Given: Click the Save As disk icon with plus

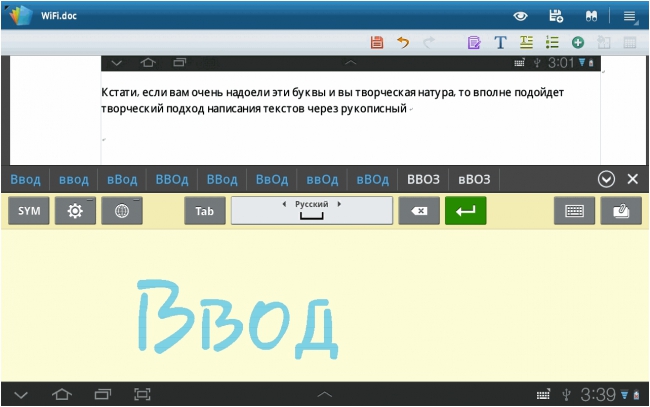Looking at the screenshot, I should coord(556,16).
